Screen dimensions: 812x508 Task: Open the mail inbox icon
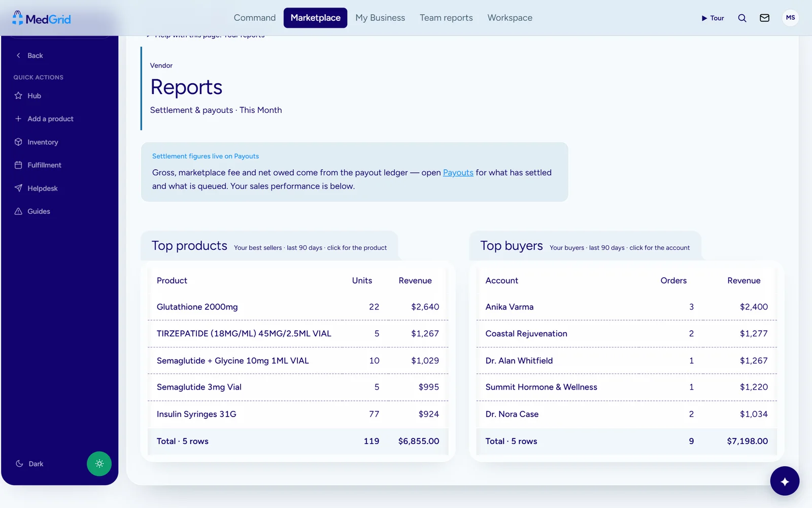click(x=764, y=18)
